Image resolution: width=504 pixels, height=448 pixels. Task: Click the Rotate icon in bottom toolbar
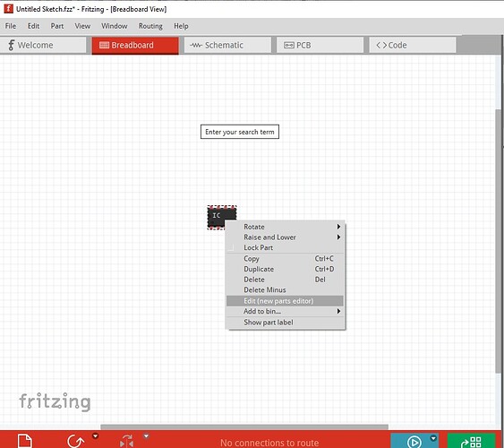tap(76, 441)
